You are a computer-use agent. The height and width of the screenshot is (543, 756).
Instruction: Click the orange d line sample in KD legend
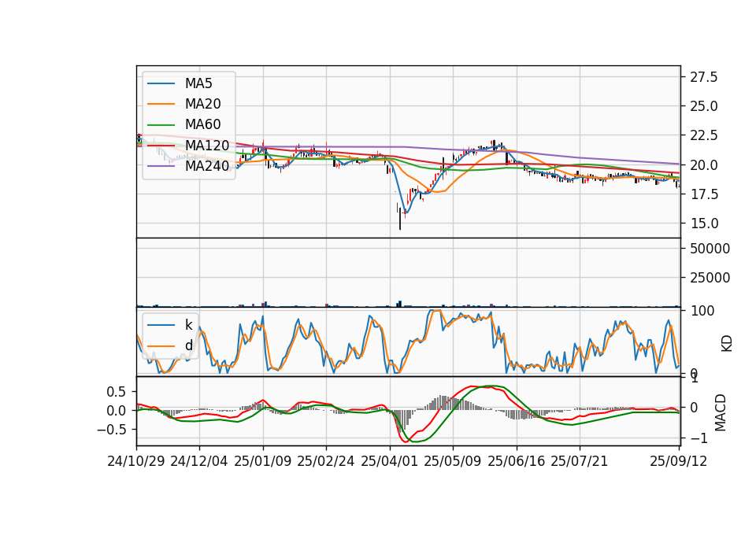[161, 345]
